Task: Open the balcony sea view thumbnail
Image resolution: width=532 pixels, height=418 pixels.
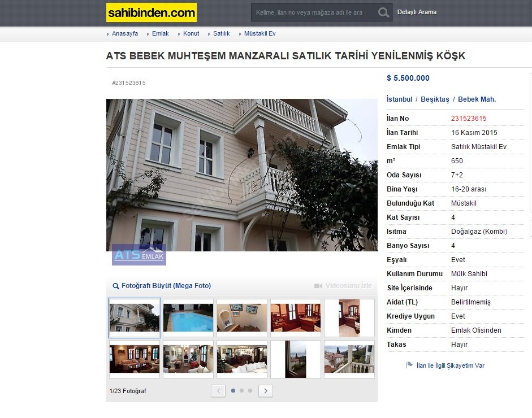Action: pyautogui.click(x=349, y=359)
